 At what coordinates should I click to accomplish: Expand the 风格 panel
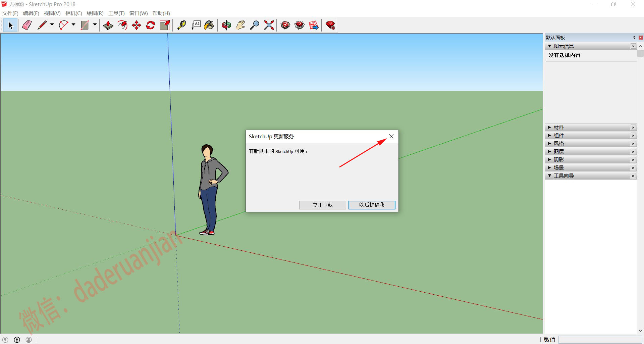coord(549,144)
